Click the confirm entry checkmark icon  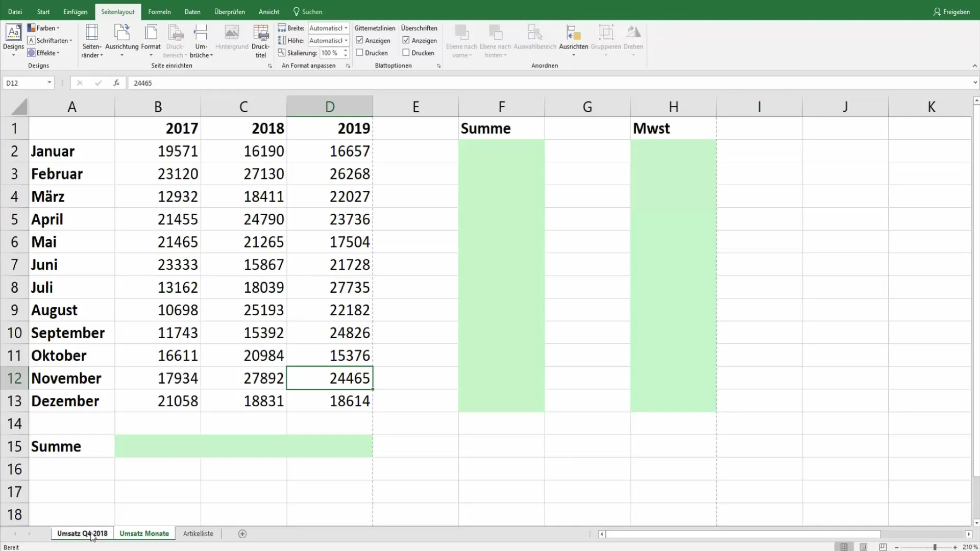point(98,83)
